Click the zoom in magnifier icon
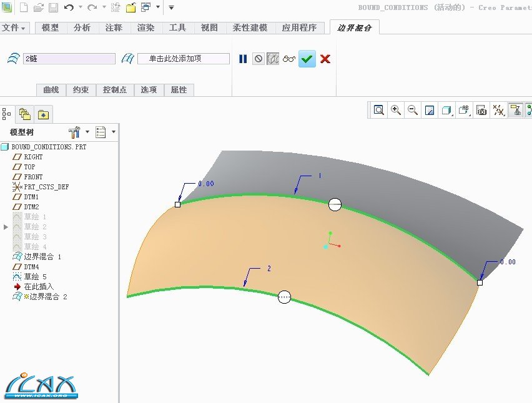The image size is (532, 403). (x=395, y=110)
